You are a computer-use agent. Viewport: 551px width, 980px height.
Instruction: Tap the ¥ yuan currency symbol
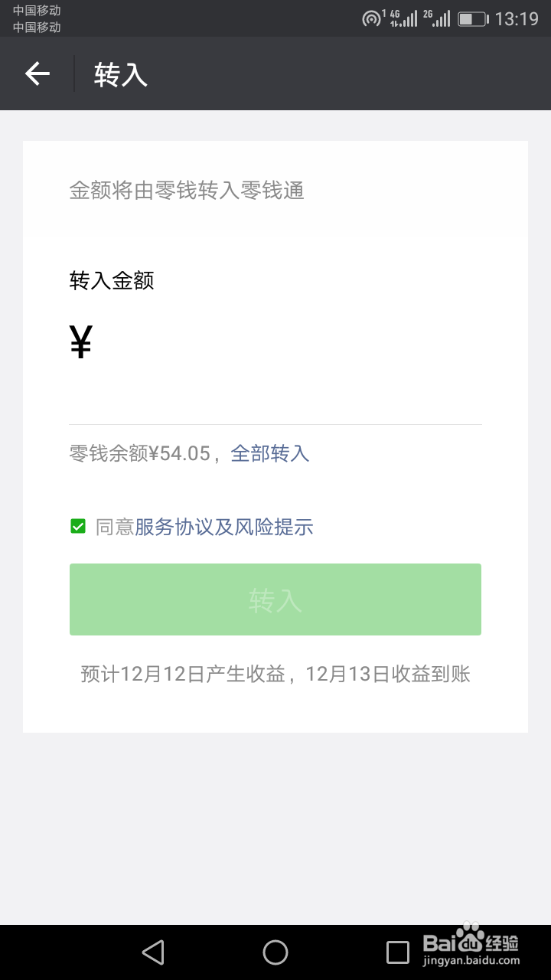tap(80, 341)
